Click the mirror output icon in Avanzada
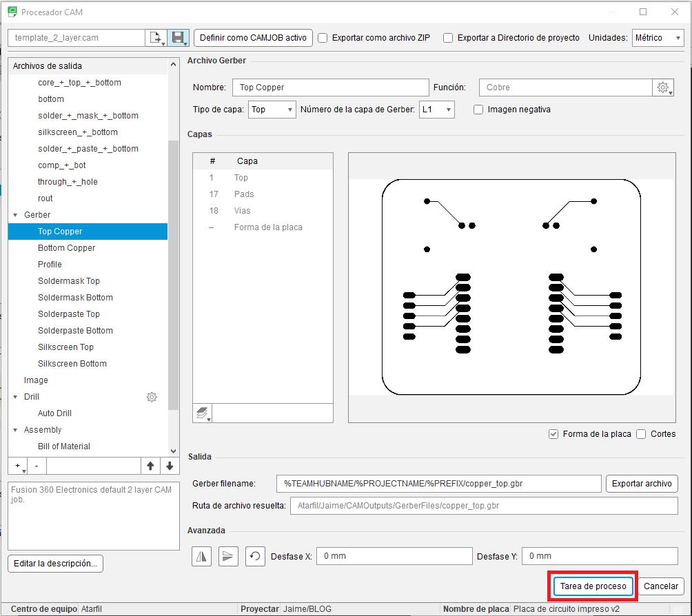Screen dimensions: 692x616 202,557
